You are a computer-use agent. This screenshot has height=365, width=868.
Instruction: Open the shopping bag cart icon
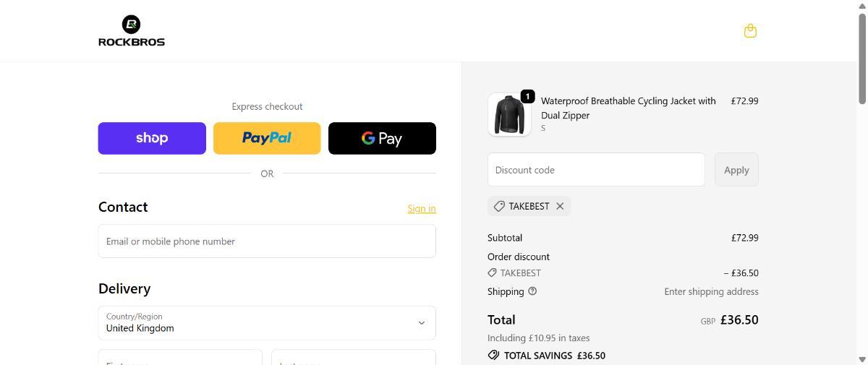[750, 31]
